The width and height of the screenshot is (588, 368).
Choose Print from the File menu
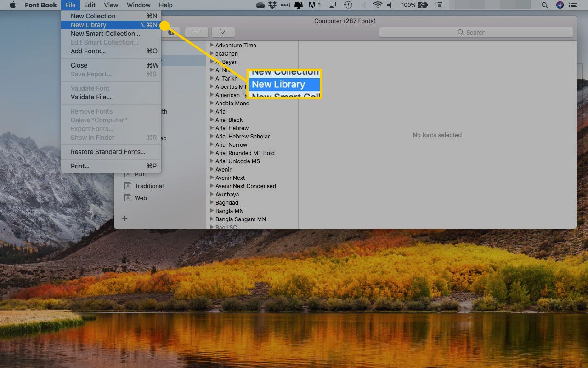(x=111, y=166)
